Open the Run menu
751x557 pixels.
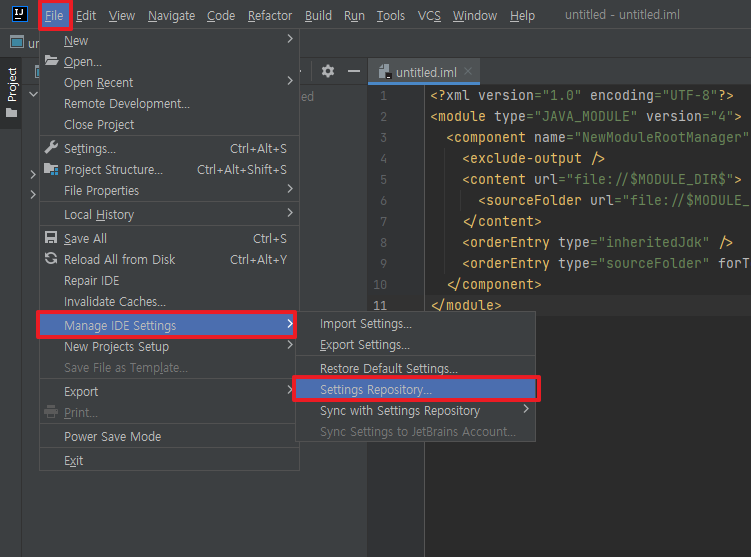click(x=354, y=16)
